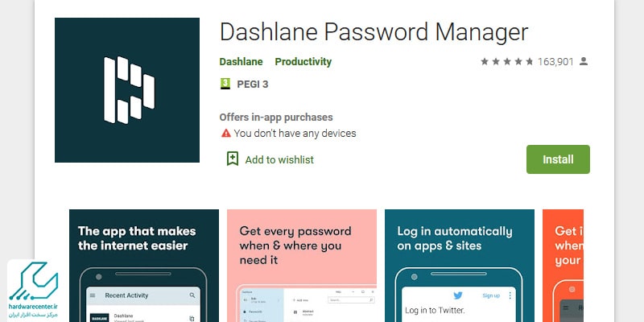The image size is (644, 322).
Task: Click the Add to wishlist text
Action: pyautogui.click(x=279, y=159)
